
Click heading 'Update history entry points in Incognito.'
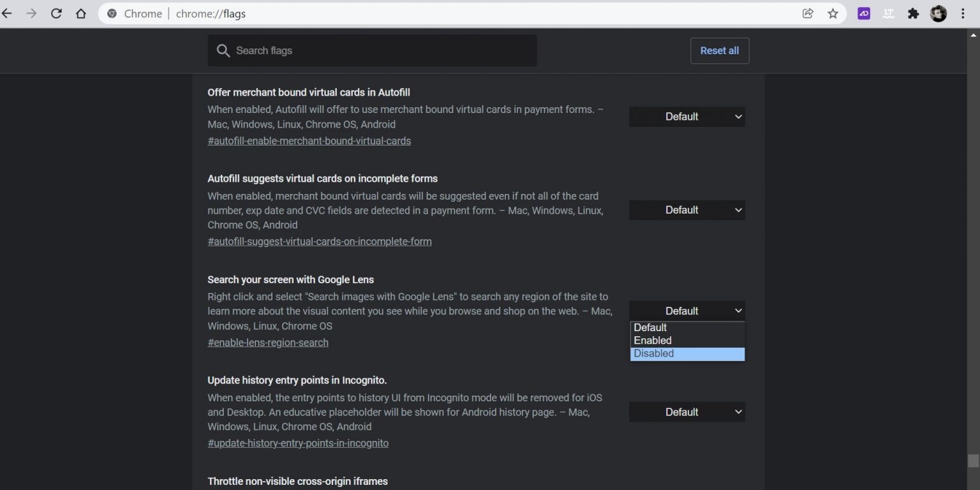click(x=297, y=380)
